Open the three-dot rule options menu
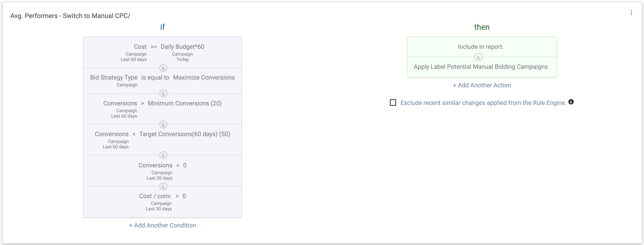 631,12
